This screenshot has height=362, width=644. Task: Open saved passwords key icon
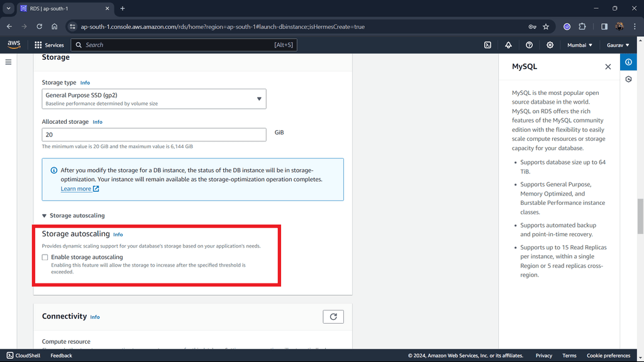coord(532,26)
